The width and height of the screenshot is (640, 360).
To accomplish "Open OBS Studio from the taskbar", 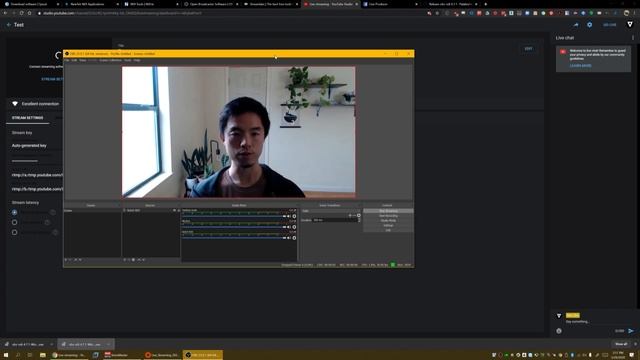I will click(x=203, y=355).
